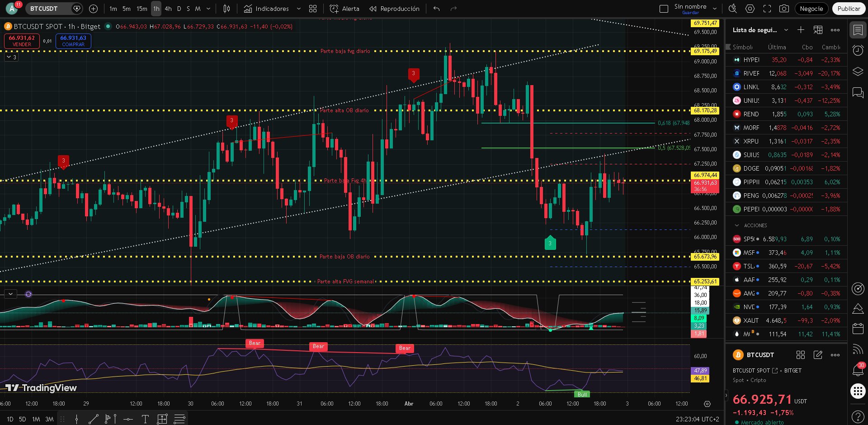Open the candlestick chart style selector
Screen dimensions: 868x425
coord(226,9)
